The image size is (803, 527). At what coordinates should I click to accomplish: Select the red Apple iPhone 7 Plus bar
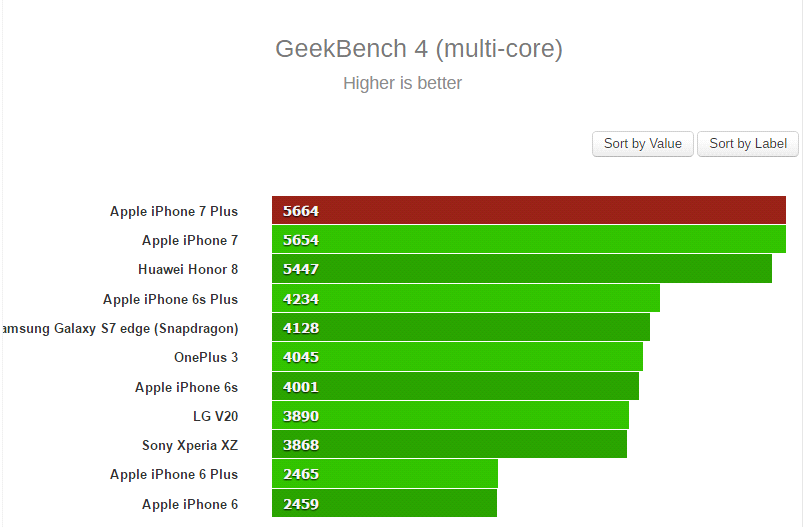click(x=529, y=210)
